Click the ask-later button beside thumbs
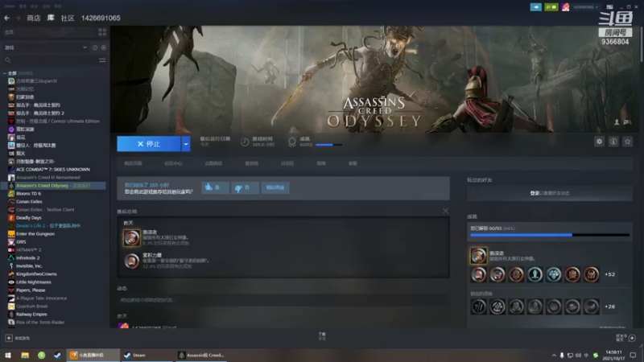 tap(275, 187)
